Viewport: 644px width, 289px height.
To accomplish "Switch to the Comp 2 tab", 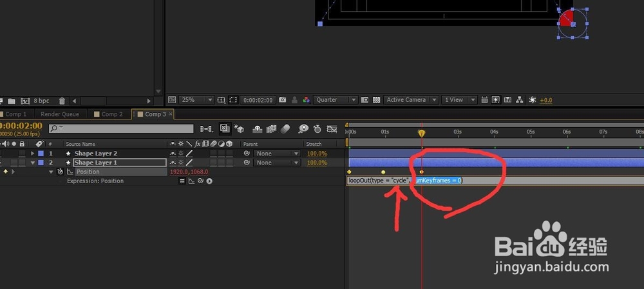I will [x=109, y=114].
